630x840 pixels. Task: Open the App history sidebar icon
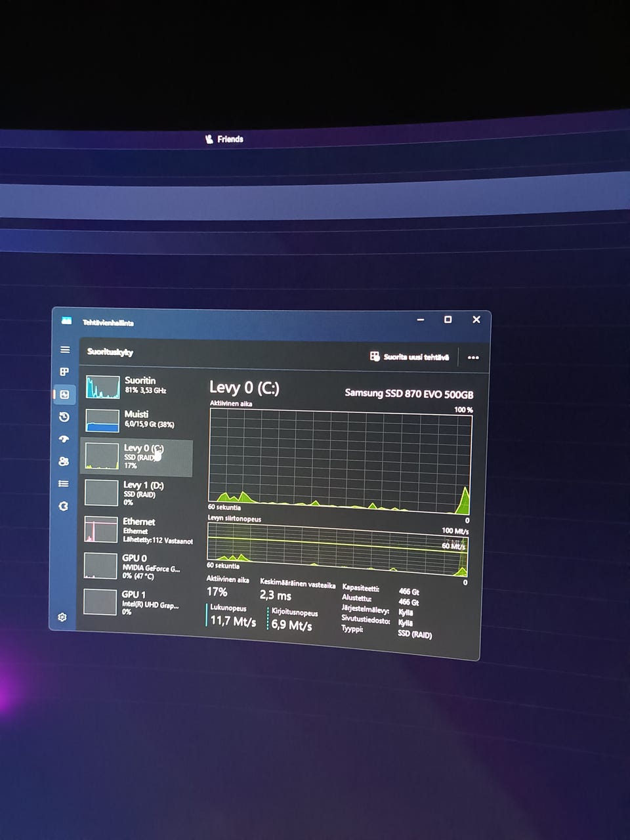(x=64, y=417)
